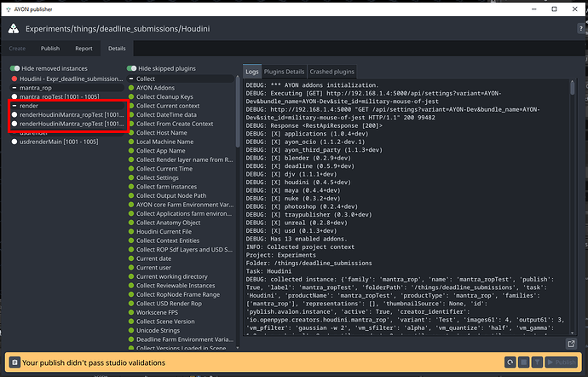Select Collect ROP Sdf Layers plugin
The width and height of the screenshot is (588, 377).
coord(181,250)
